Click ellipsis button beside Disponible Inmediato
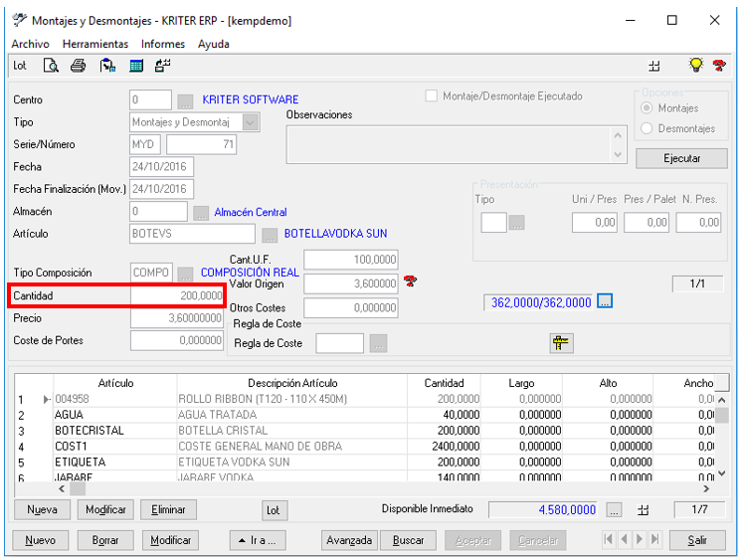The width and height of the screenshot is (742, 560). [x=614, y=510]
